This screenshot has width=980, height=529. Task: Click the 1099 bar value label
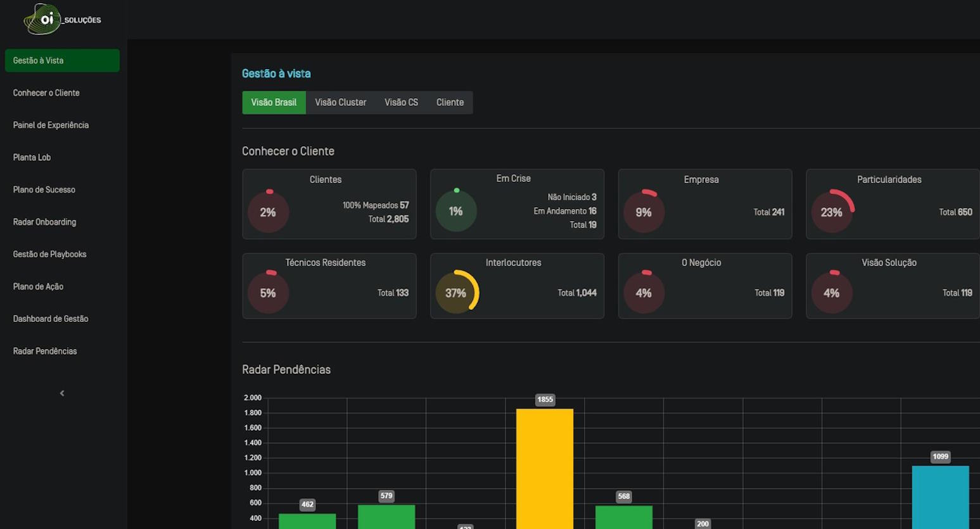941,457
